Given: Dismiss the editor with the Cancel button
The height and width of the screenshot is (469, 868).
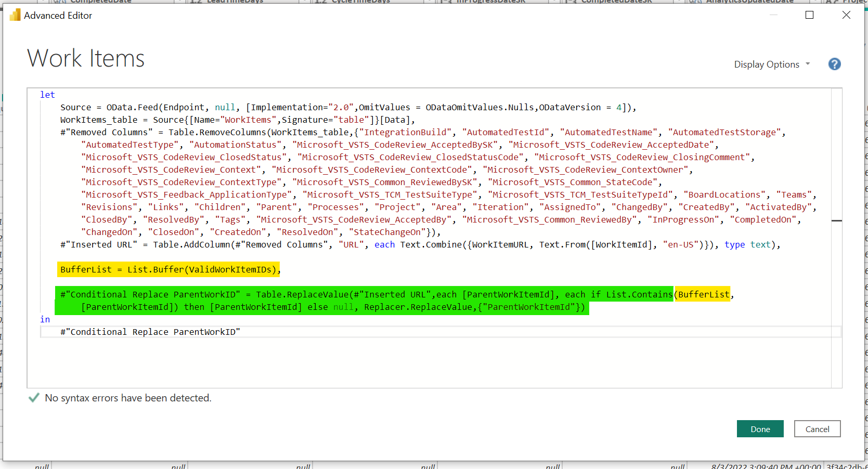Looking at the screenshot, I should pyautogui.click(x=817, y=429).
